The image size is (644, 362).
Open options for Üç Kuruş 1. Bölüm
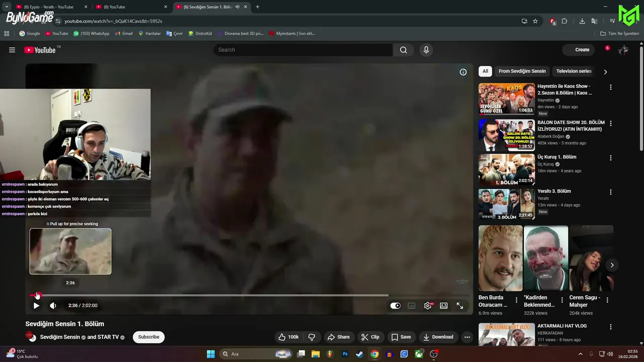click(611, 158)
